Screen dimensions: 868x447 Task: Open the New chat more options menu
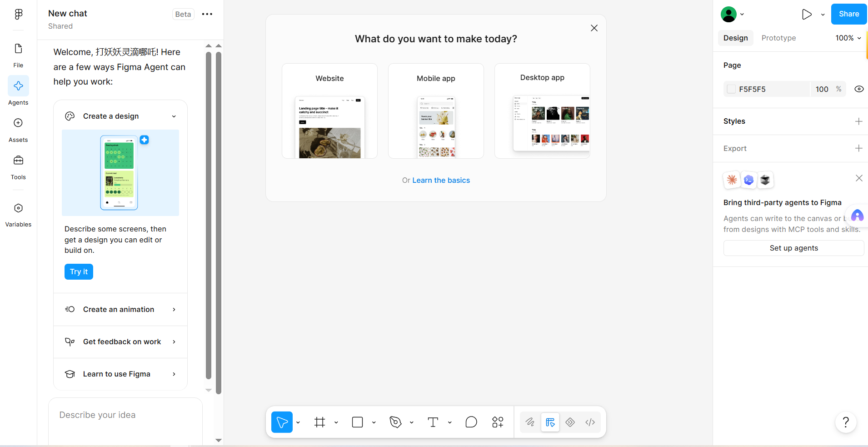click(x=207, y=14)
